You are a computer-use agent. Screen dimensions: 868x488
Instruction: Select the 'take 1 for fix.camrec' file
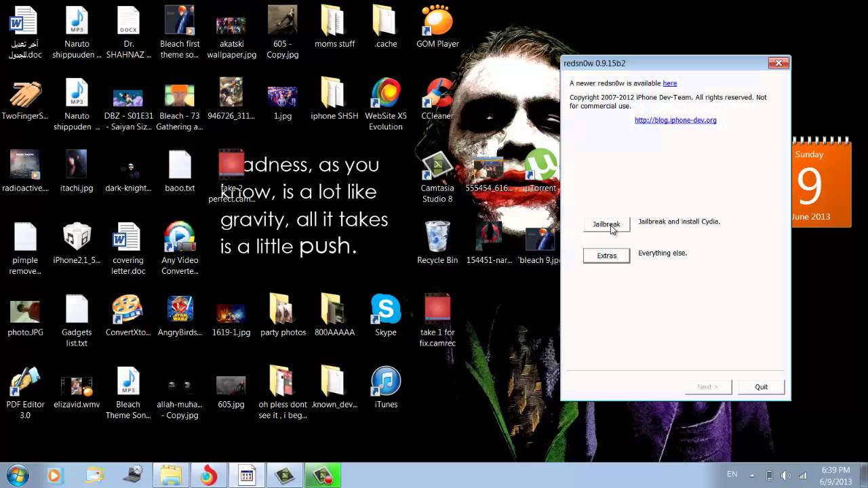(437, 320)
